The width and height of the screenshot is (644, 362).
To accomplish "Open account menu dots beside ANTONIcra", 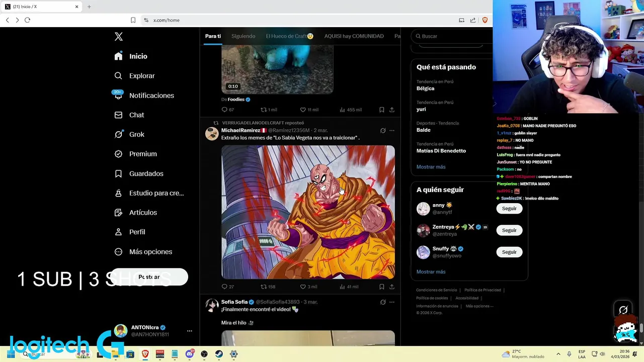I will click(190, 331).
